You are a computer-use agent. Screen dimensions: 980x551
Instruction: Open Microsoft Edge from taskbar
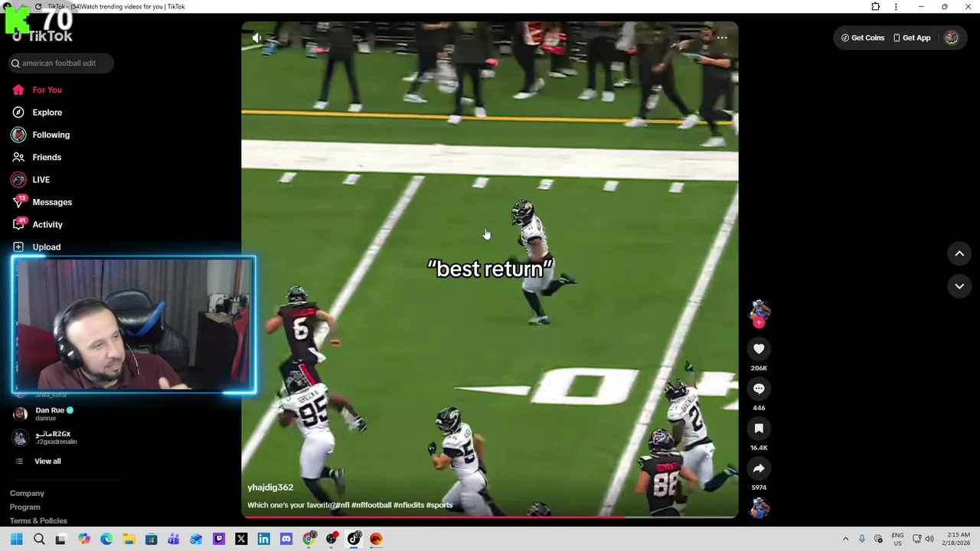[106, 539]
